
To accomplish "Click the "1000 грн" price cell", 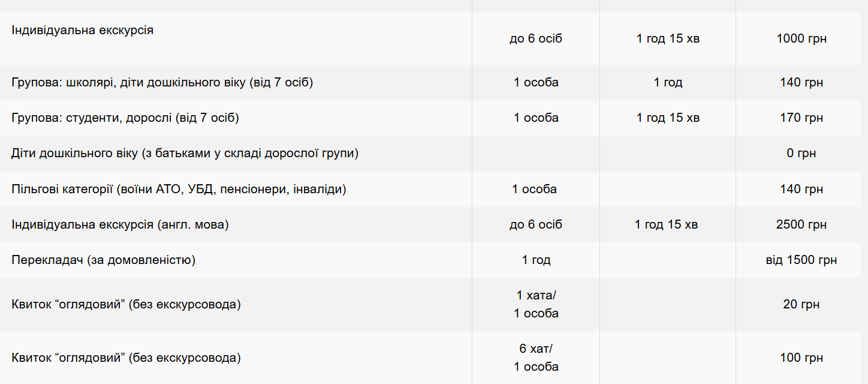I will coord(801,39).
